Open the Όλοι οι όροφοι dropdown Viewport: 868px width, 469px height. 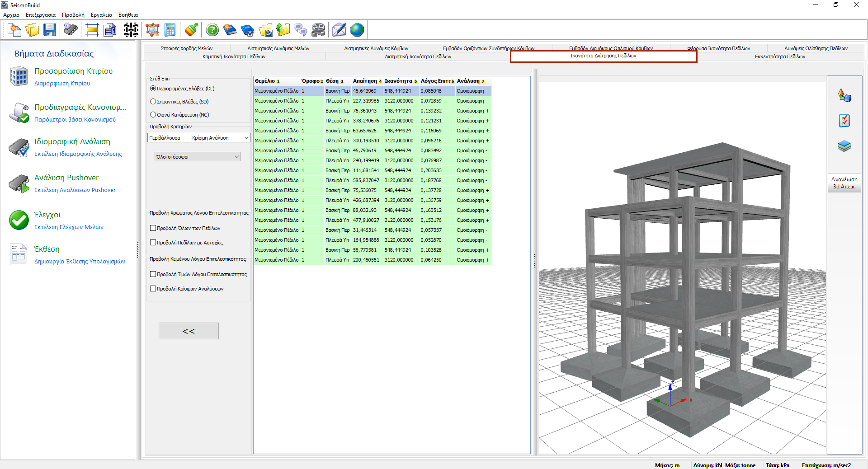click(x=198, y=157)
